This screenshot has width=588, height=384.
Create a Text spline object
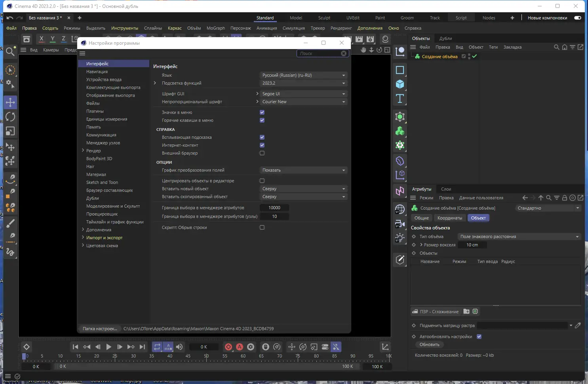point(400,98)
